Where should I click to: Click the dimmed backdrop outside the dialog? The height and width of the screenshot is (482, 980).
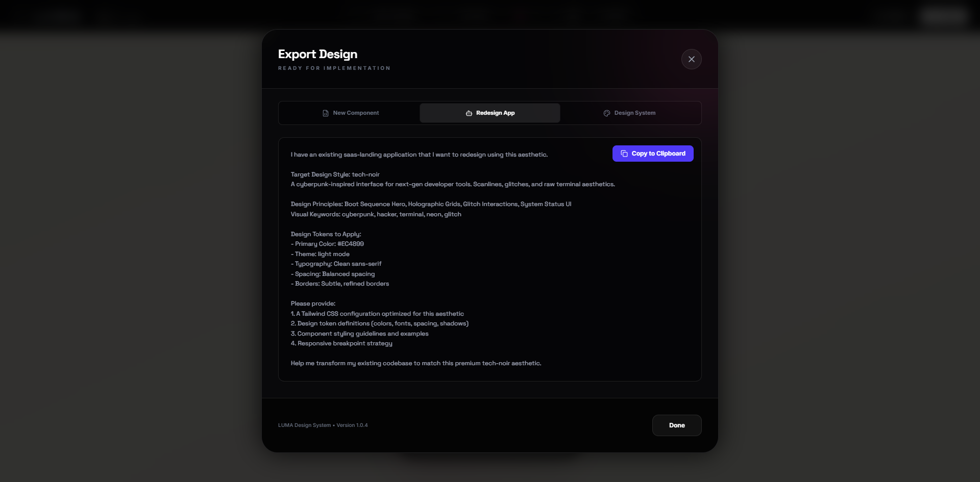click(128, 255)
